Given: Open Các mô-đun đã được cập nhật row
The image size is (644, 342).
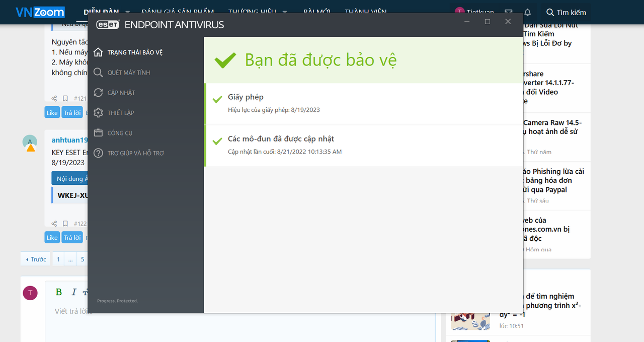Looking at the screenshot, I should coord(363,146).
